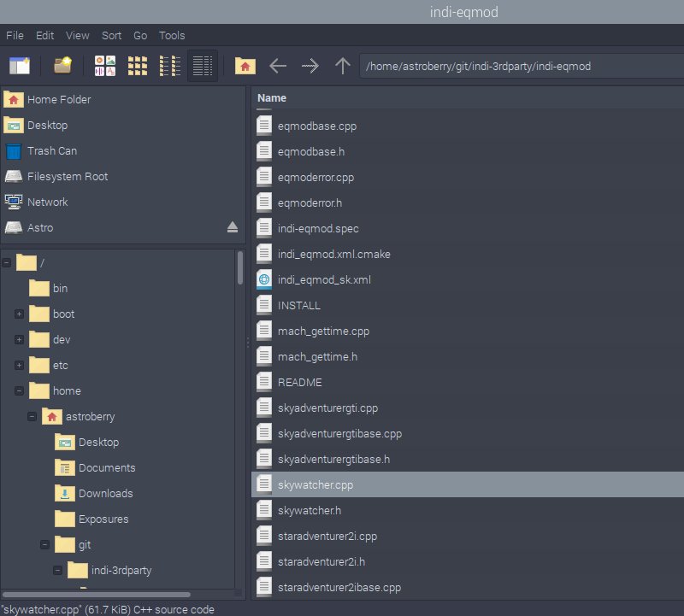The image size is (684, 616).
Task: Open the Sort menu
Action: (112, 35)
